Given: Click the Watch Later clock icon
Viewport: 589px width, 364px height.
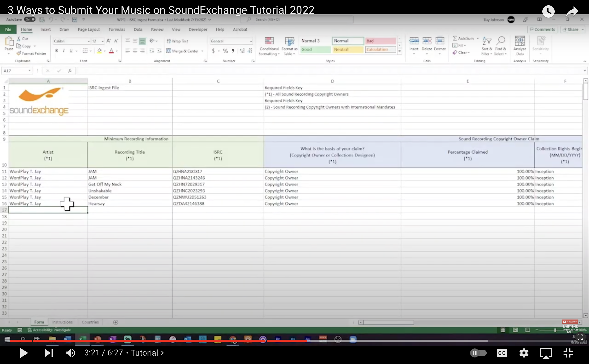Looking at the screenshot, I should [548, 11].
